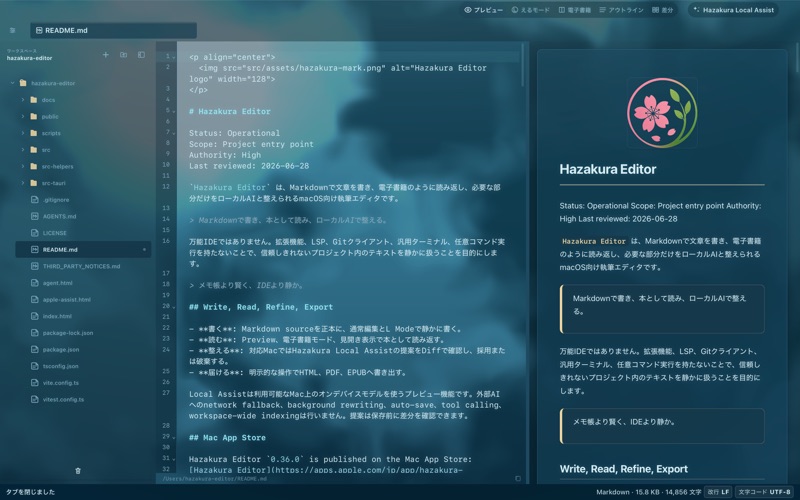Image resolution: width=800 pixels, height=500 pixels.
Task: Click the docs folder icon
Action: pyautogui.click(x=34, y=99)
